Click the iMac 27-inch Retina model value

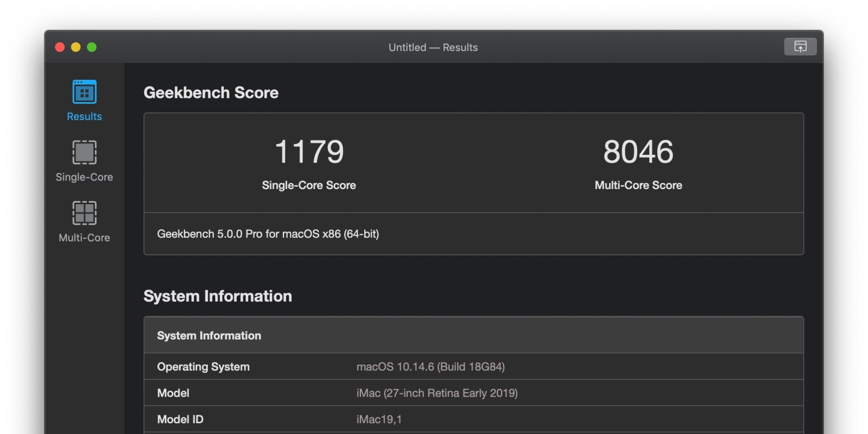tap(436, 393)
